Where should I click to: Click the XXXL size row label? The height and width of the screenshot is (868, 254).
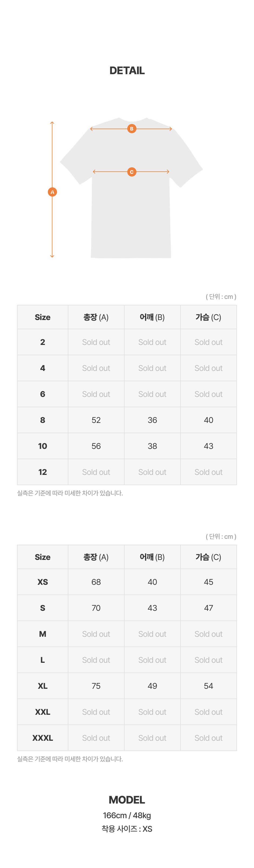[43, 738]
